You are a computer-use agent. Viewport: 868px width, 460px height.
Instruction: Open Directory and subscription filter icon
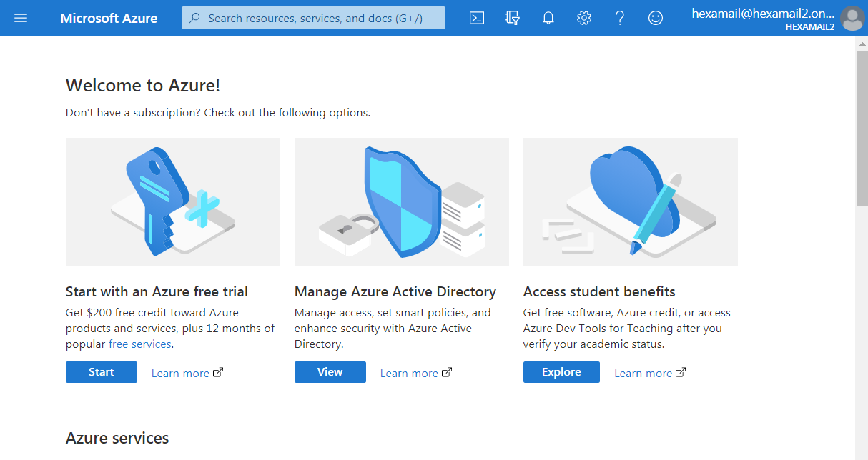(x=513, y=18)
